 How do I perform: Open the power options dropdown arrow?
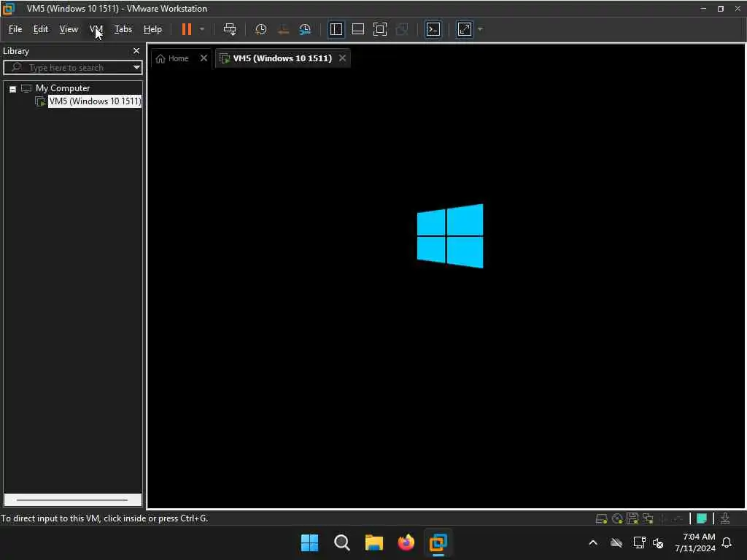202,29
